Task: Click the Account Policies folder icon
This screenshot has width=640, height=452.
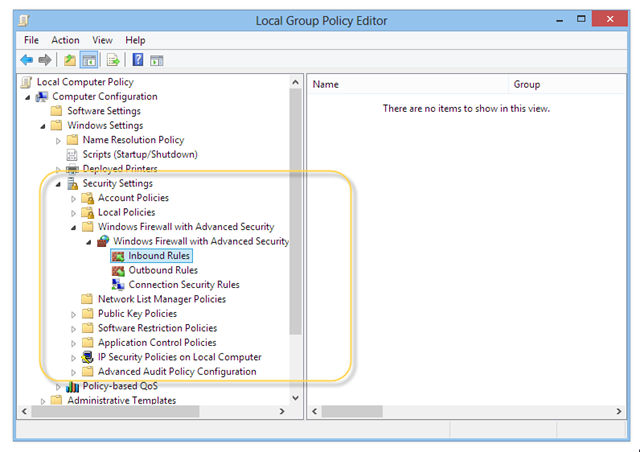Action: (x=87, y=198)
